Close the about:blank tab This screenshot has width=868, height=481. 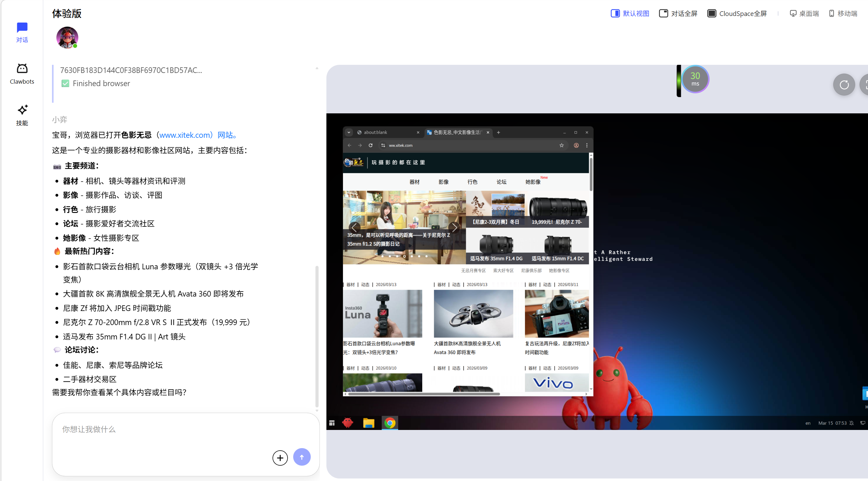point(418,132)
